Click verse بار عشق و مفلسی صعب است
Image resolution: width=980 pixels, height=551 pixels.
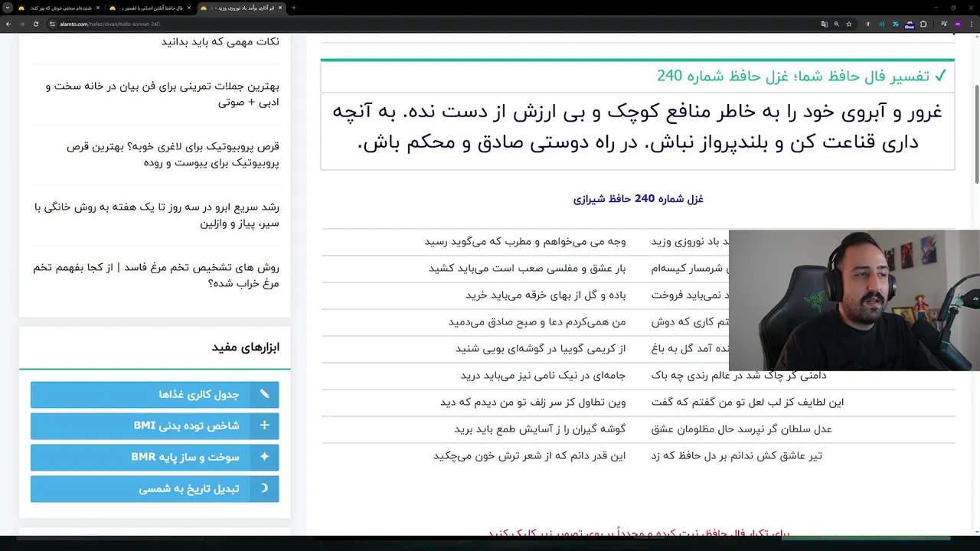528,269
